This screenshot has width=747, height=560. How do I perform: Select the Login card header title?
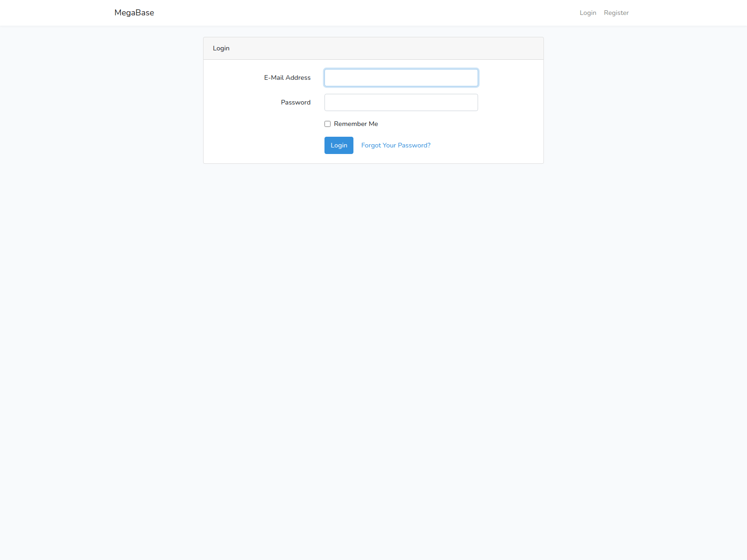[x=221, y=48]
